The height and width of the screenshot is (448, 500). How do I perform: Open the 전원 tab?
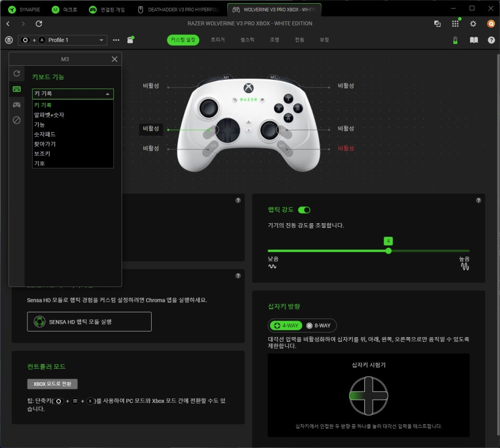coord(299,39)
